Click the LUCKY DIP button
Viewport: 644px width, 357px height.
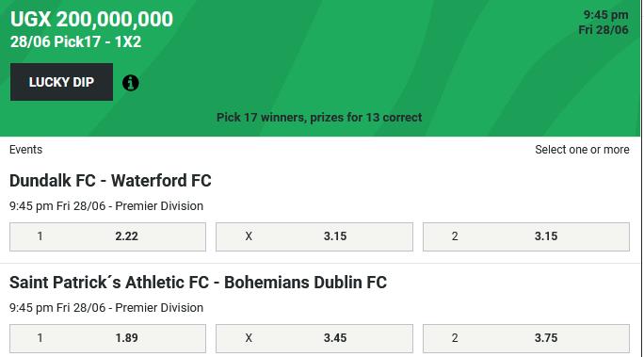(x=61, y=82)
